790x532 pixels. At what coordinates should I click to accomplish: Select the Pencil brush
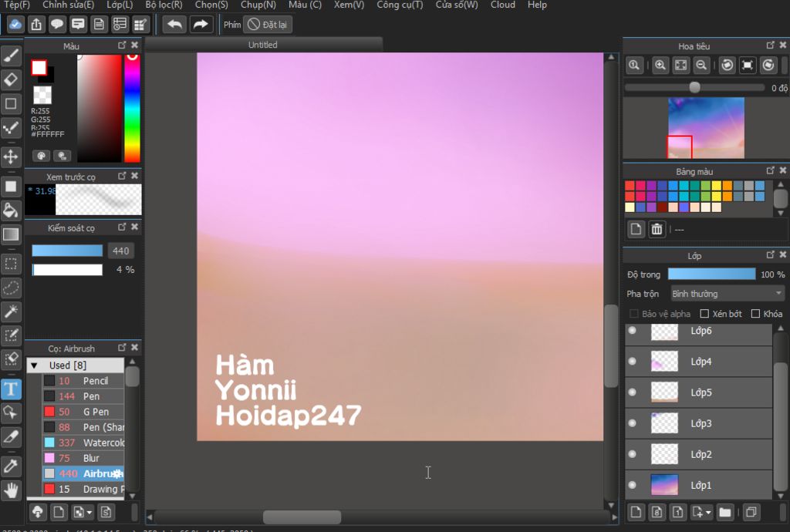[x=83, y=381]
